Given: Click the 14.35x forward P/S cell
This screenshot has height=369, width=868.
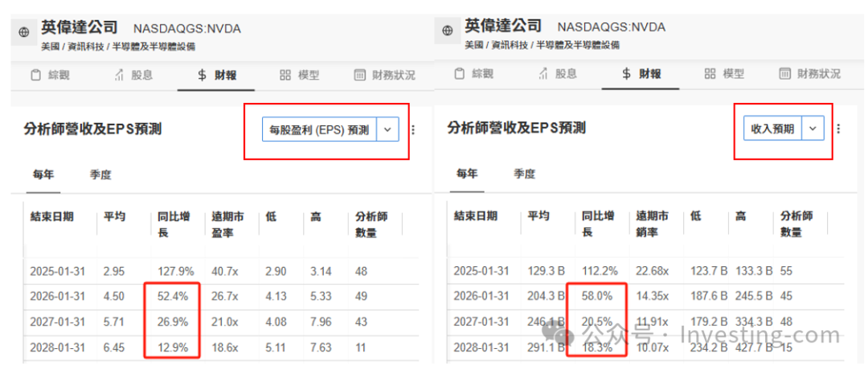Looking at the screenshot, I should pyautogui.click(x=652, y=297).
